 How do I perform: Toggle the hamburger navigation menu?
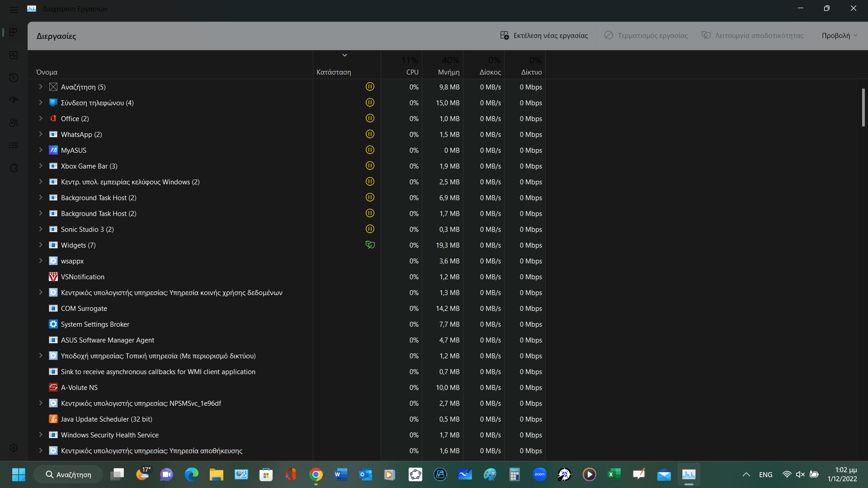(14, 9)
